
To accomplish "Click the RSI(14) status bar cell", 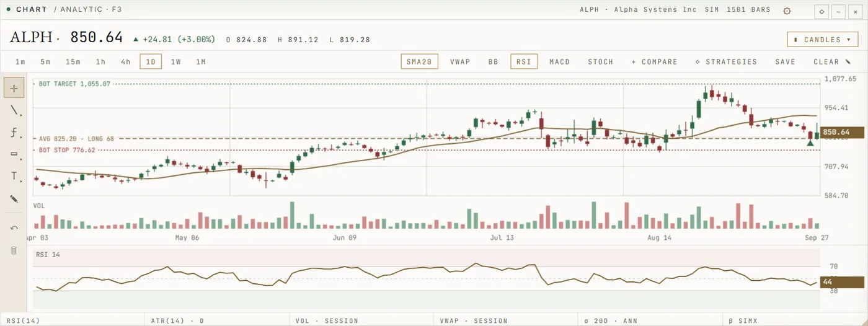I will coord(73,321).
